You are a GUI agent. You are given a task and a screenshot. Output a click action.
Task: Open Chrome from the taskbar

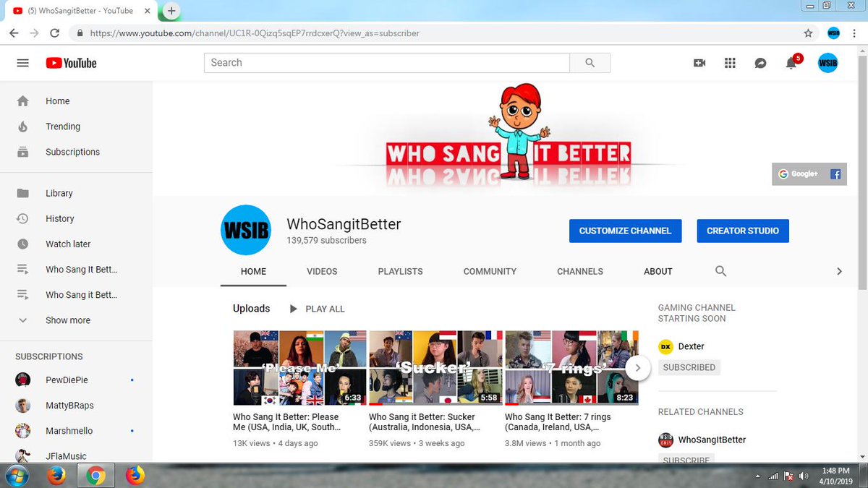pos(95,475)
